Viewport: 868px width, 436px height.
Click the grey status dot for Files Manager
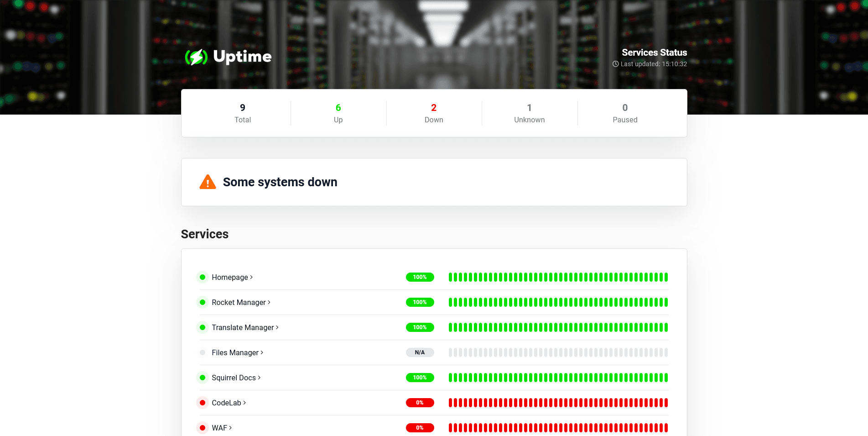(x=203, y=352)
